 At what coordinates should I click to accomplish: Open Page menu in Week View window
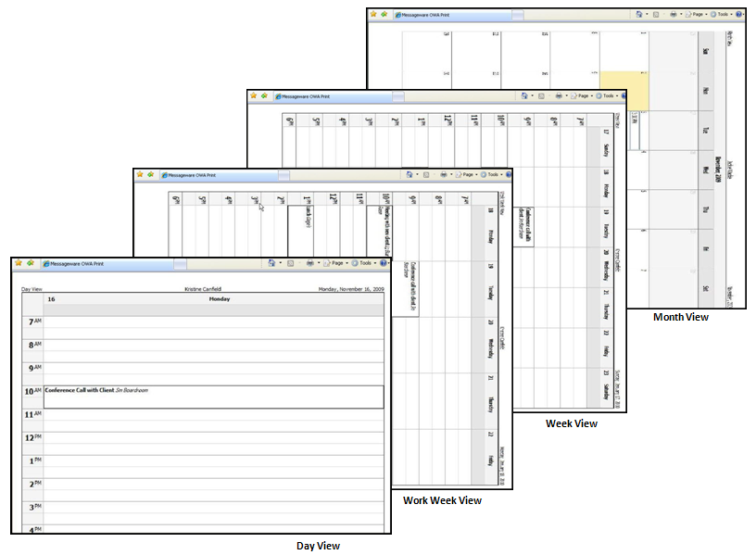[582, 96]
